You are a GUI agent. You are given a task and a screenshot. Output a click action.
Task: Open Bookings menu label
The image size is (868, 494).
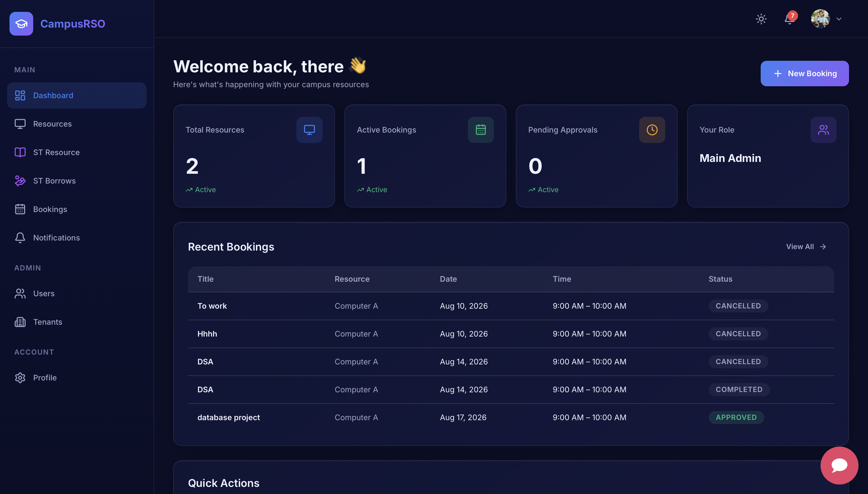tap(50, 209)
